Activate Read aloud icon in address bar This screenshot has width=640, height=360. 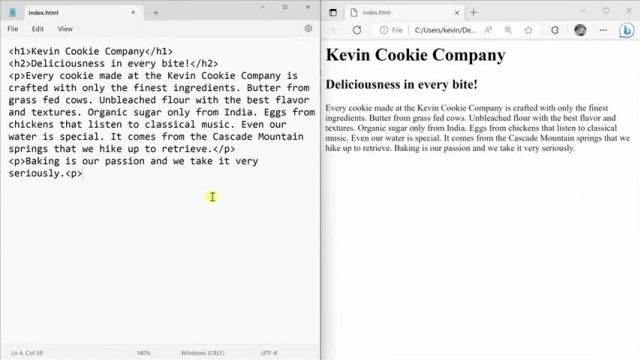tap(488, 30)
